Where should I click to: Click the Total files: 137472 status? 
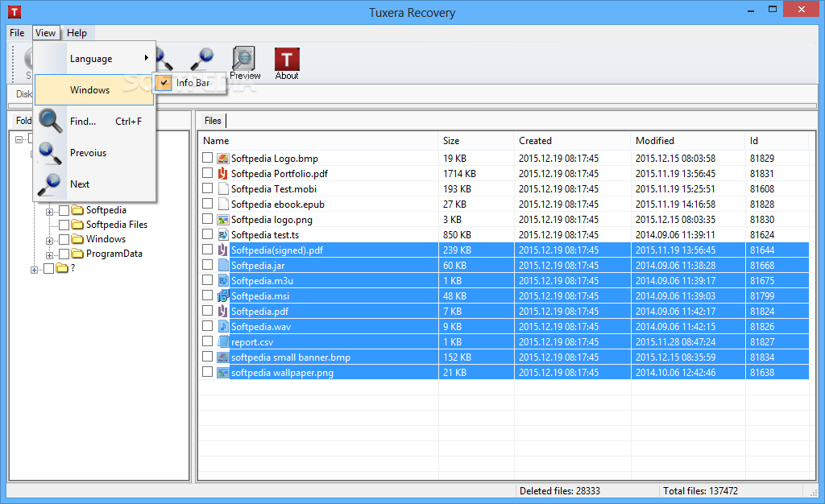click(700, 491)
